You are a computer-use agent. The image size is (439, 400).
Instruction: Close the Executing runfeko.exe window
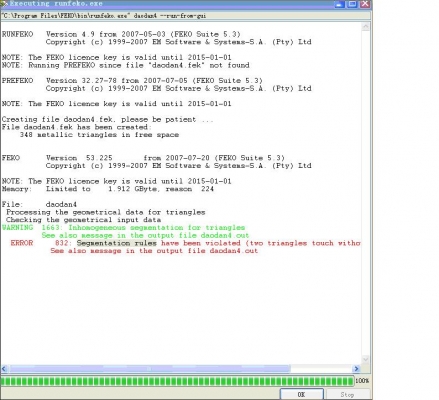[x=365, y=4]
